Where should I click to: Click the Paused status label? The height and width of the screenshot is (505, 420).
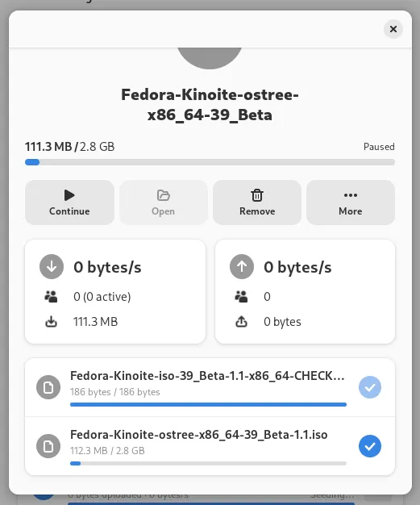379,147
